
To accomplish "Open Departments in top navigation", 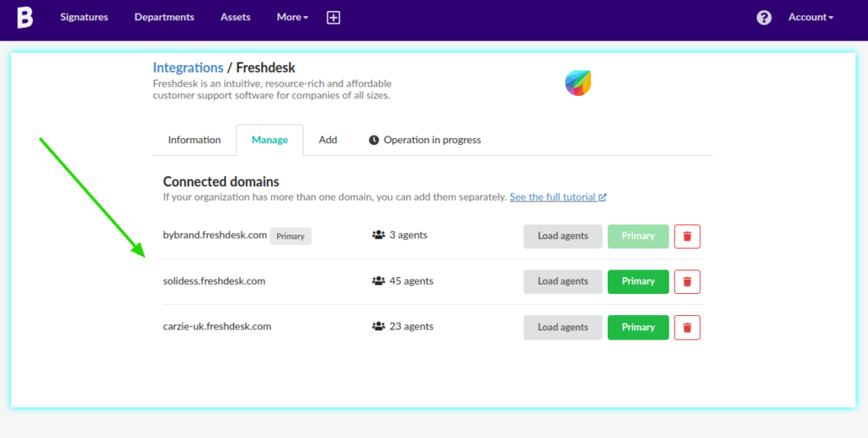I will point(164,17).
